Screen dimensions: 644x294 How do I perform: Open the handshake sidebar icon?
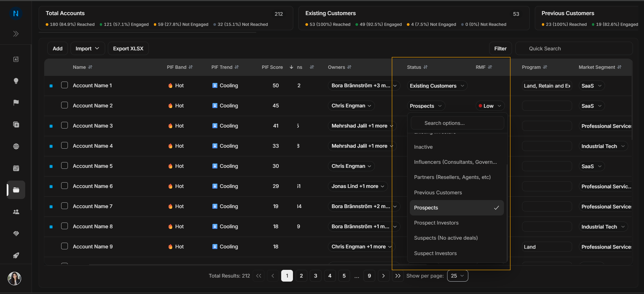click(16, 234)
